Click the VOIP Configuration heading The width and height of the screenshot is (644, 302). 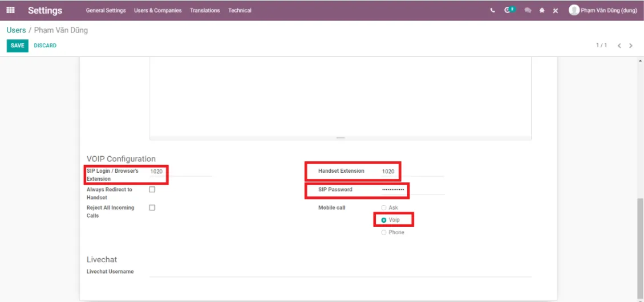click(x=121, y=159)
